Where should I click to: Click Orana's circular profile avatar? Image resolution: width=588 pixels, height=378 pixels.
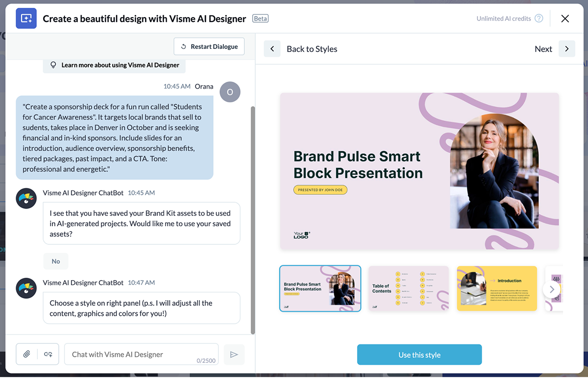(x=230, y=92)
